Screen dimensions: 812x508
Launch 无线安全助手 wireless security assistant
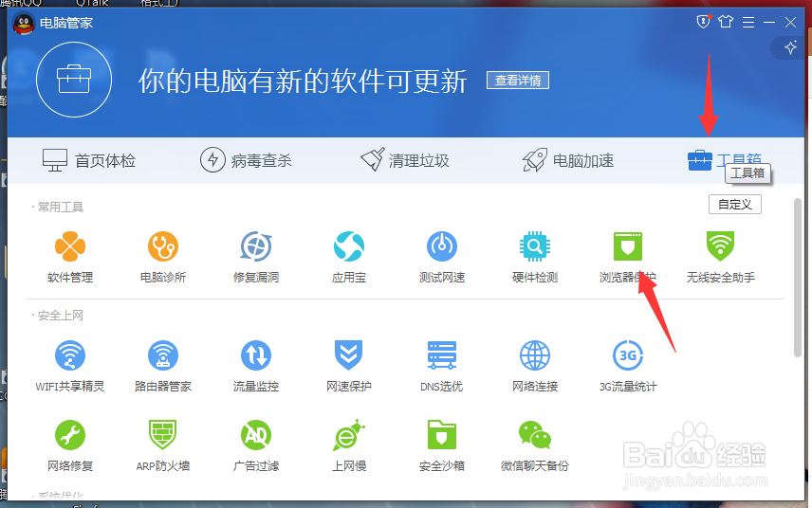pyautogui.click(x=720, y=257)
